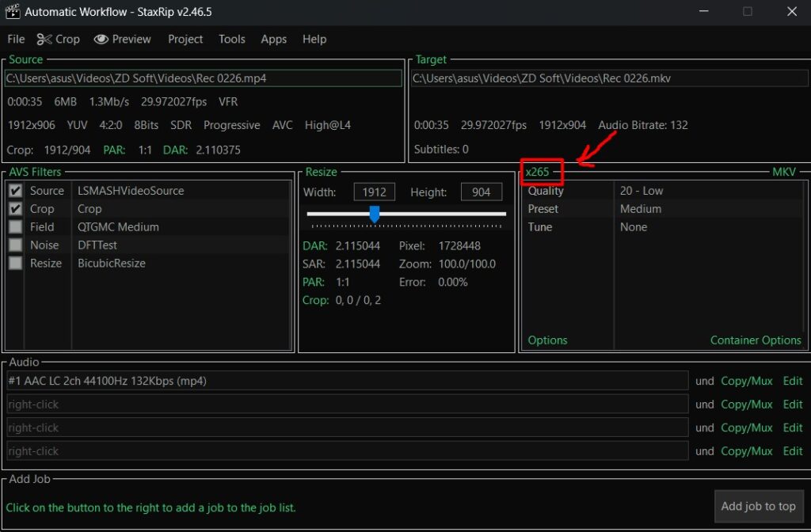811x532 pixels.
Task: Enable the Resize BicubicResize checkbox
Action: 15,264
